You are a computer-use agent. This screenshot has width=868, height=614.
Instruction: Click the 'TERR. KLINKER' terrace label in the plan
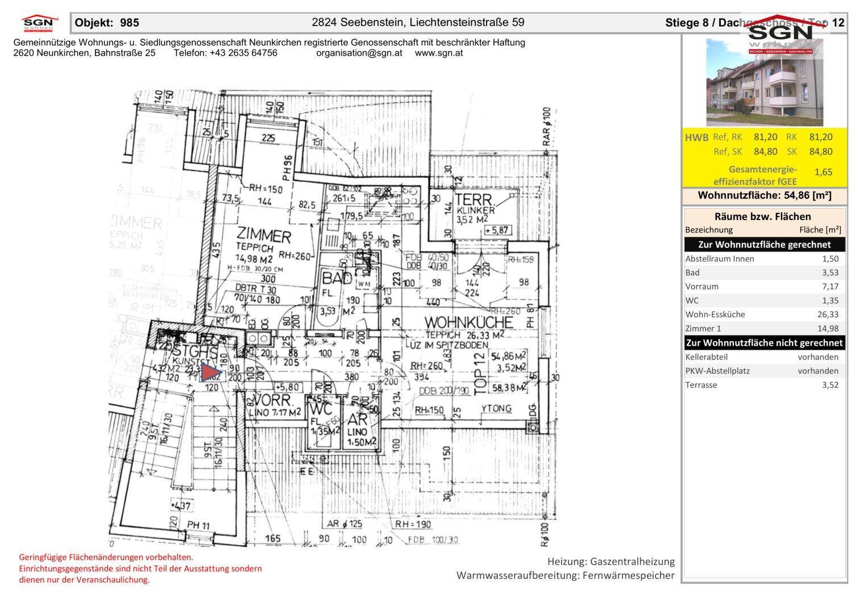(476, 204)
